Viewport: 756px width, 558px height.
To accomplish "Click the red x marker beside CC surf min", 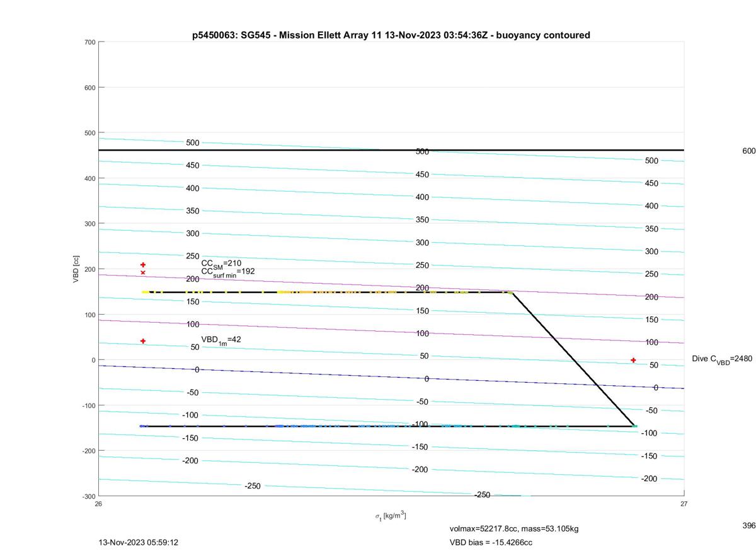I will (x=143, y=272).
